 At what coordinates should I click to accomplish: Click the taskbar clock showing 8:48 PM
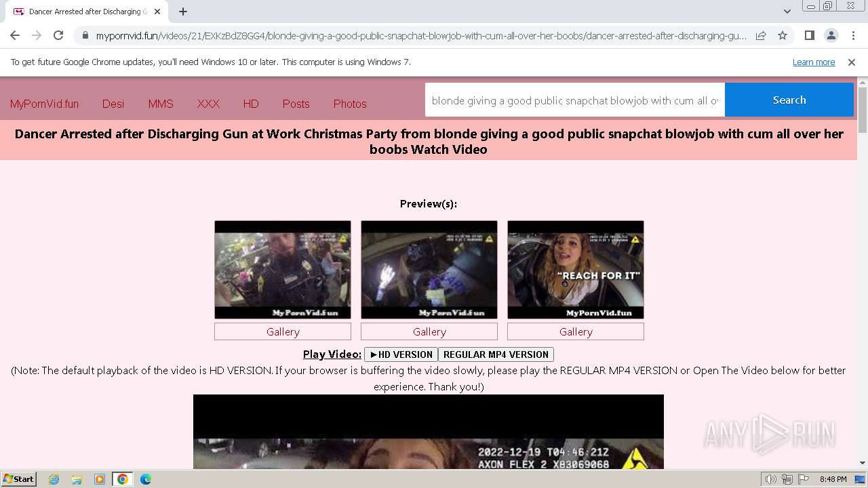tap(833, 479)
